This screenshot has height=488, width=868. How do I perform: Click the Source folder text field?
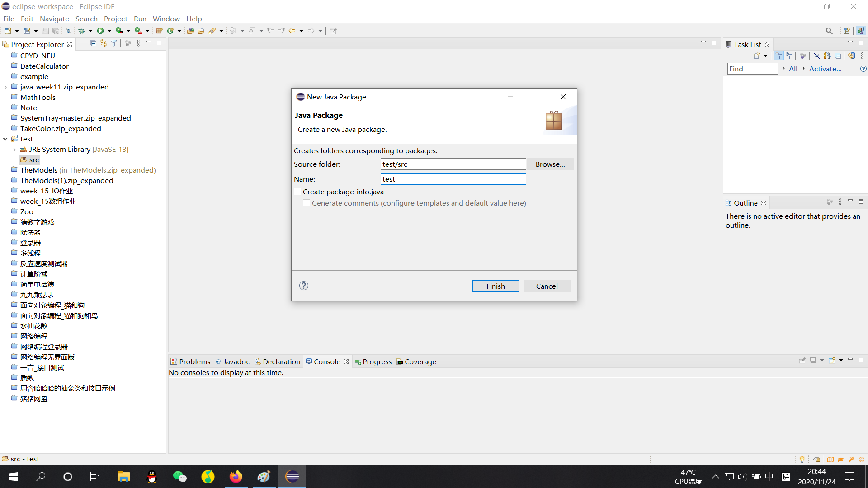[453, 164]
